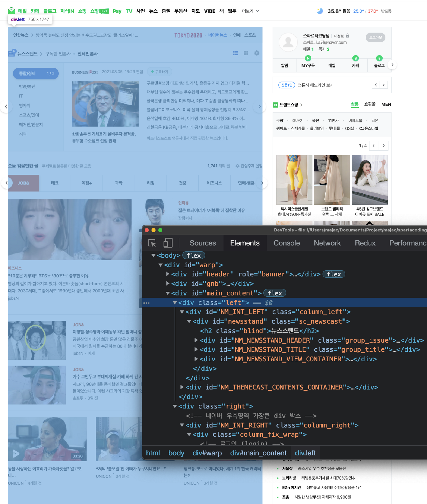427x504 pixels.
Task: Click the 네이버뉴스 link
Action: [x=218, y=35]
